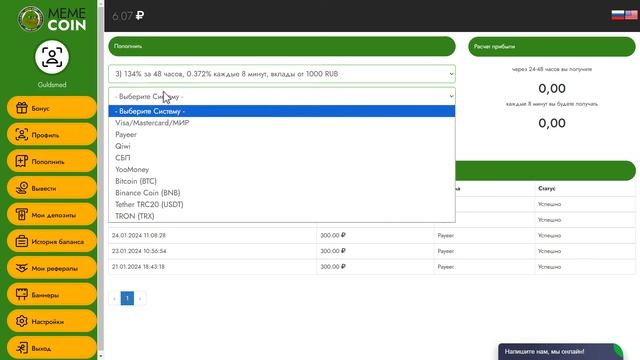This screenshot has width=640, height=360.
Task: Click the Расчет прибыли header bar
Action: click(x=552, y=47)
